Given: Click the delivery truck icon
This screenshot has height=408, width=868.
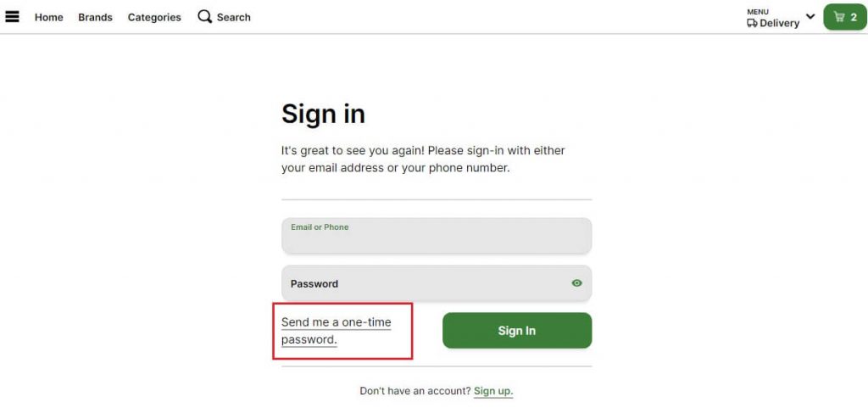Looking at the screenshot, I should tap(752, 23).
